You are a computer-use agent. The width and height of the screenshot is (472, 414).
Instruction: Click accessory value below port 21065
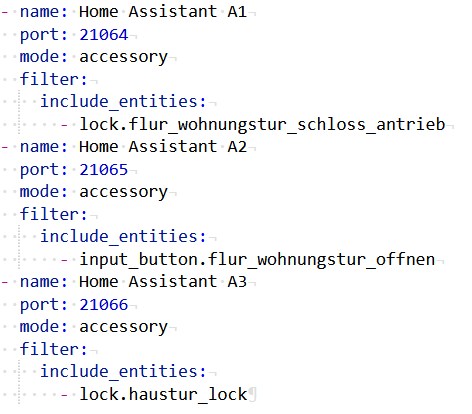click(x=123, y=192)
